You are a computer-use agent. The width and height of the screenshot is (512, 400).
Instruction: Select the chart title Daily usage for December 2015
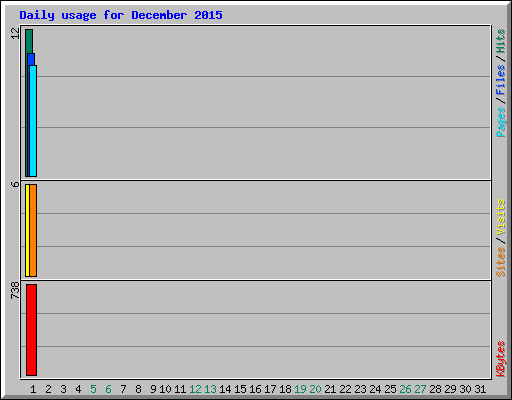(x=121, y=15)
